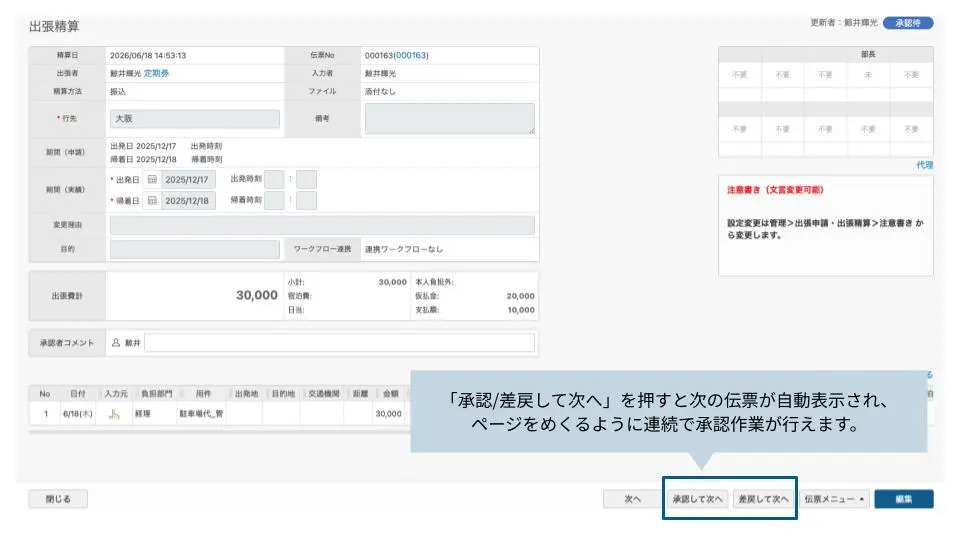Click the 添付なし file value
The height and width of the screenshot is (540, 960).
coord(380,91)
